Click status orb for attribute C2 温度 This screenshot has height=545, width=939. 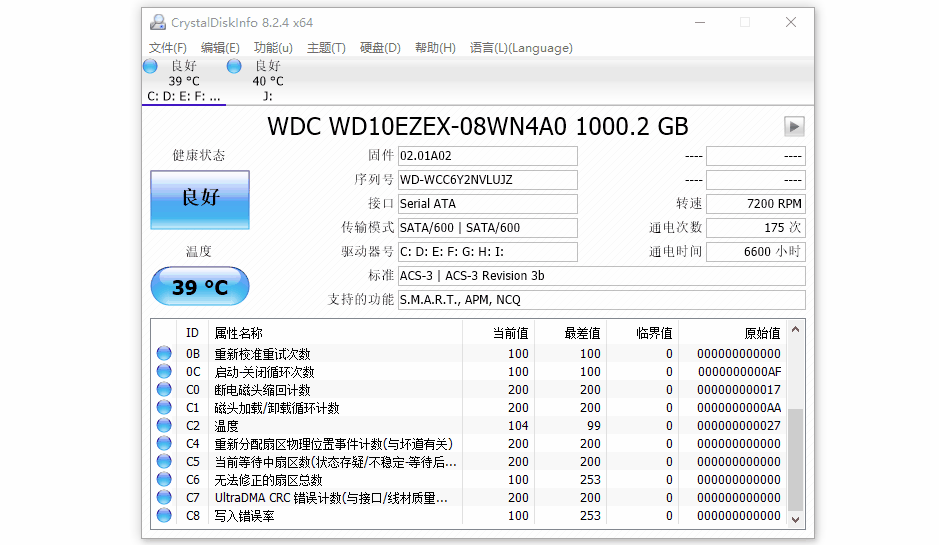163,425
